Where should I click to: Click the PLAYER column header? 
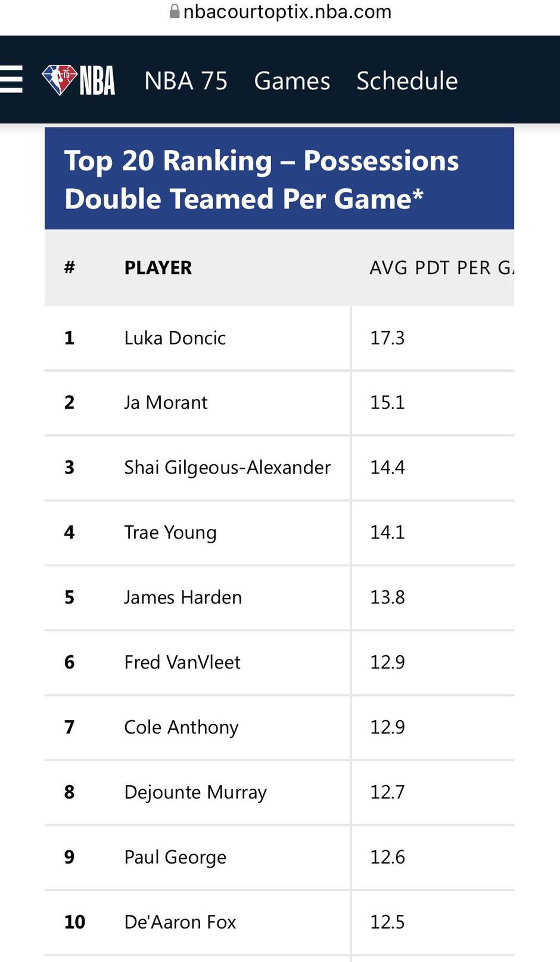158,268
